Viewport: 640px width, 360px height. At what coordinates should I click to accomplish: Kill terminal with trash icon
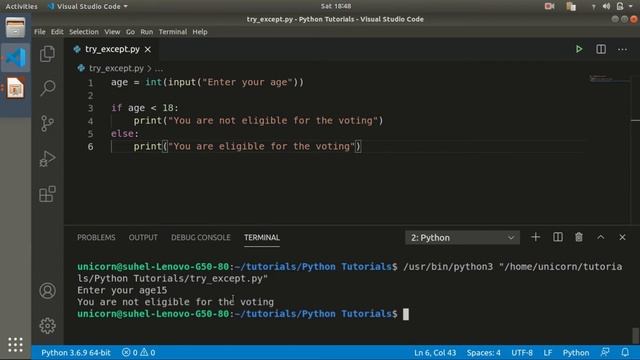579,237
